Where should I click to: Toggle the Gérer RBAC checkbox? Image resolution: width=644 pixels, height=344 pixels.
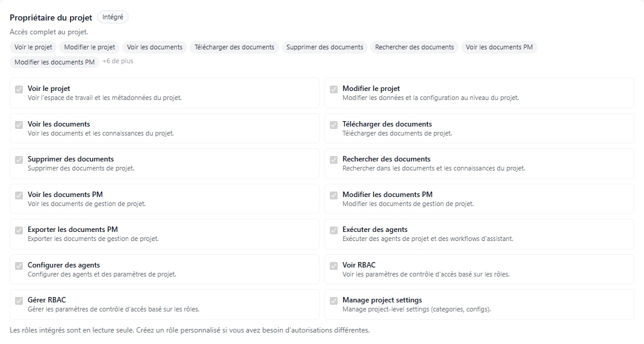[19, 301]
